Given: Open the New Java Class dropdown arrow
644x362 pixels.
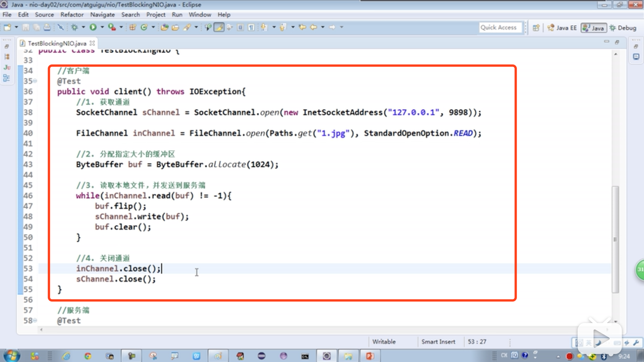Looking at the screenshot, I should coord(153,27).
